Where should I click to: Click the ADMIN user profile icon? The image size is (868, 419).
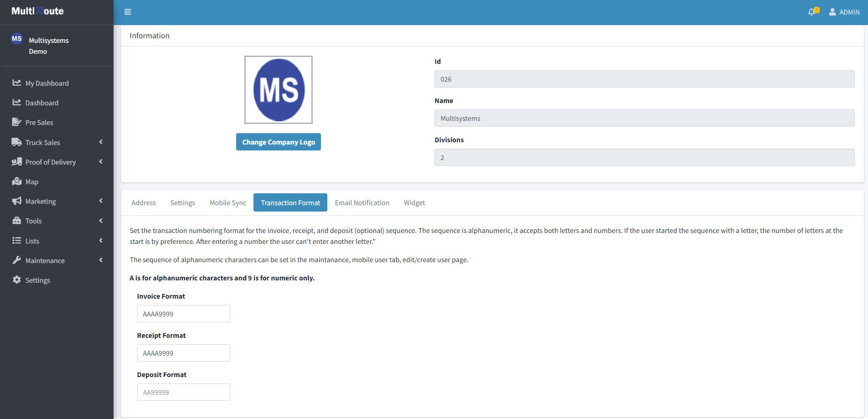[x=832, y=12]
